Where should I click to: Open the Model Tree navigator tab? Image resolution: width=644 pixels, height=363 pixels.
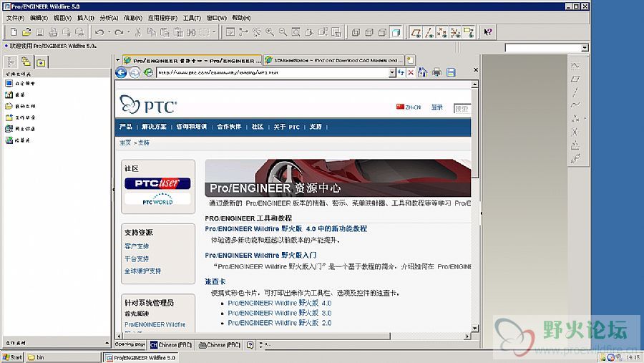click(x=11, y=62)
